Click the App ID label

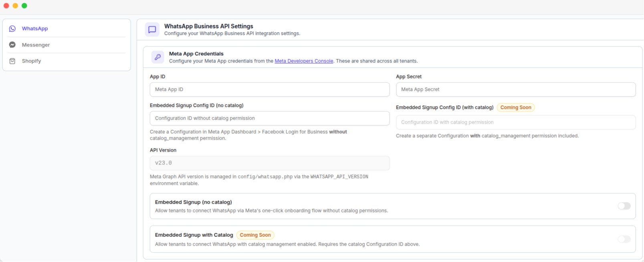click(157, 77)
